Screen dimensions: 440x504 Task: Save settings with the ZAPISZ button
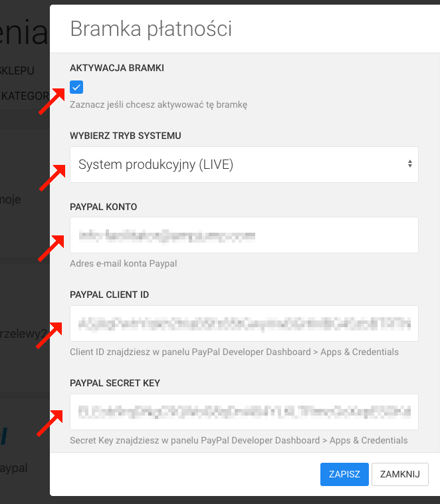344,474
